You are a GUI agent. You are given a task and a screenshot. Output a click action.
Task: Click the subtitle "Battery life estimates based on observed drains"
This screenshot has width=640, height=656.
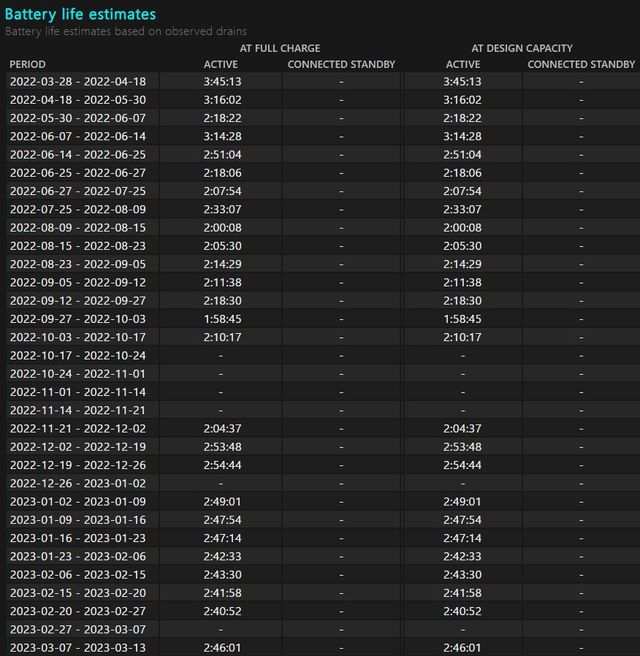click(x=126, y=31)
